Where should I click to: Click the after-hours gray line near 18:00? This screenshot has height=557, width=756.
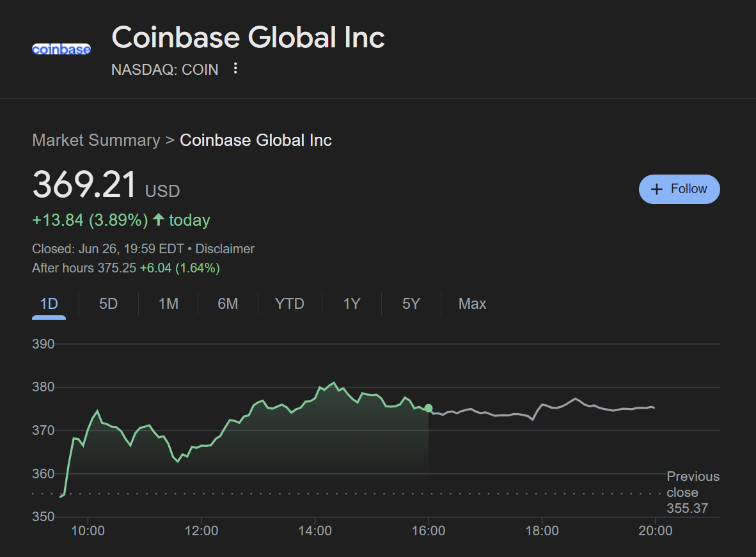click(542, 405)
